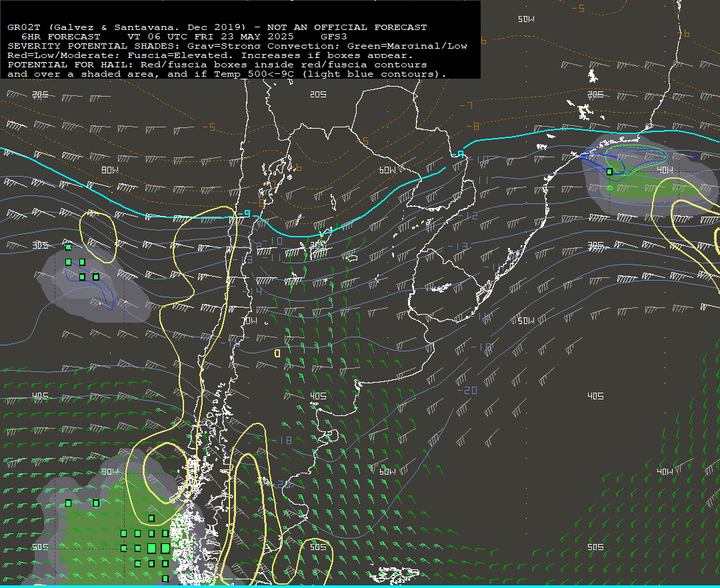Screen dimensions: 720x588
Task: Click the 'GFS3' model label
Action: [334, 37]
